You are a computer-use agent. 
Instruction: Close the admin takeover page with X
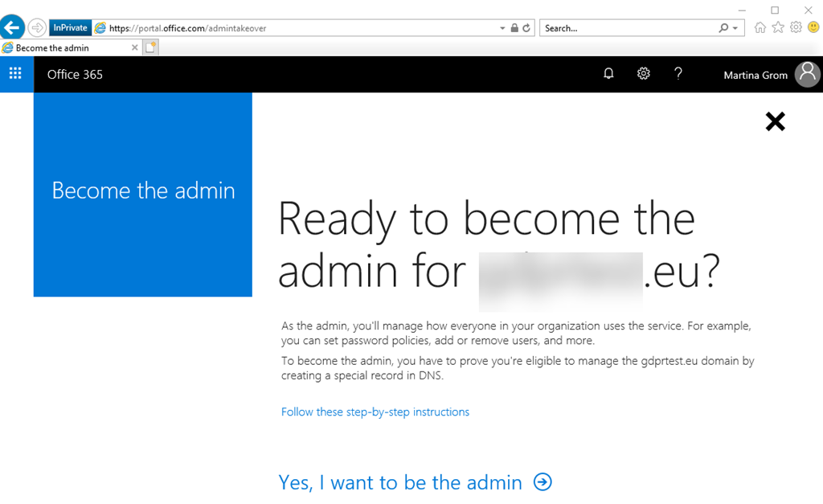click(775, 121)
